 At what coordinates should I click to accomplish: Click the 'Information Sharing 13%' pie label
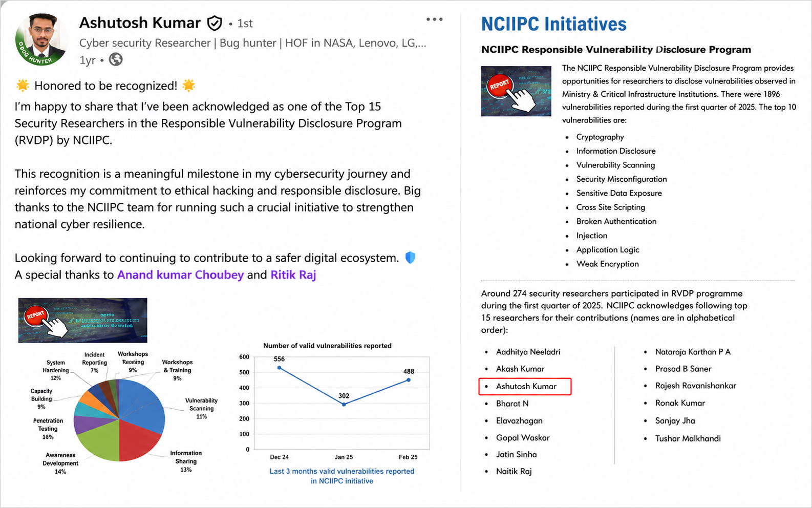[186, 461]
